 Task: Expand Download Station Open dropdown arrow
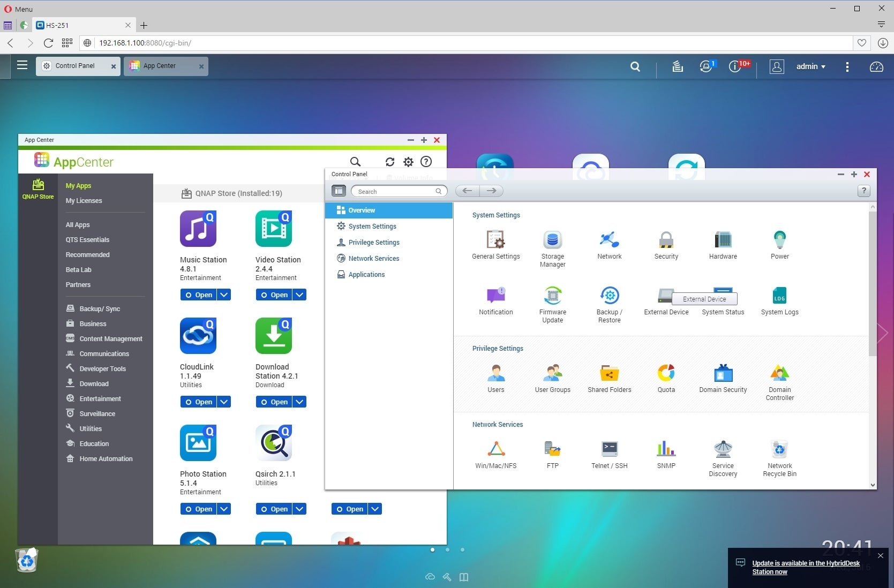coord(299,402)
